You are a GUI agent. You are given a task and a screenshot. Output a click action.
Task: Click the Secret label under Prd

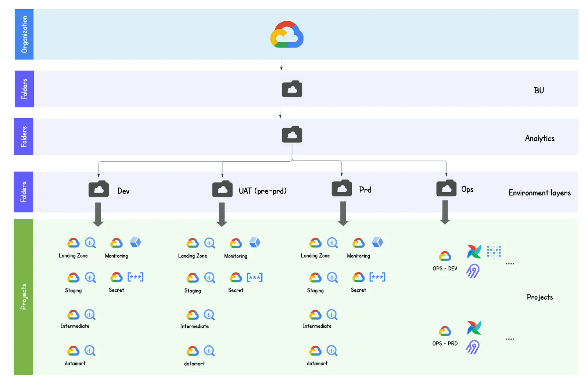358,290
